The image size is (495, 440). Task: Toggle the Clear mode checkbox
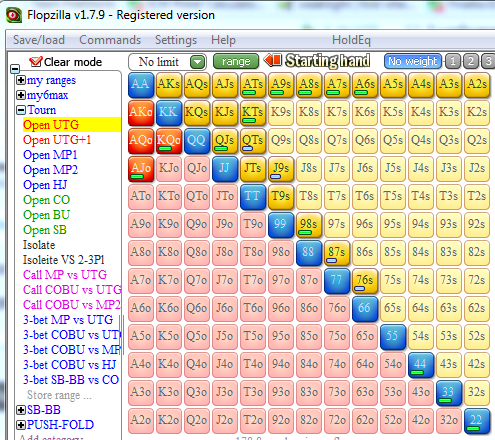[x=35, y=61]
